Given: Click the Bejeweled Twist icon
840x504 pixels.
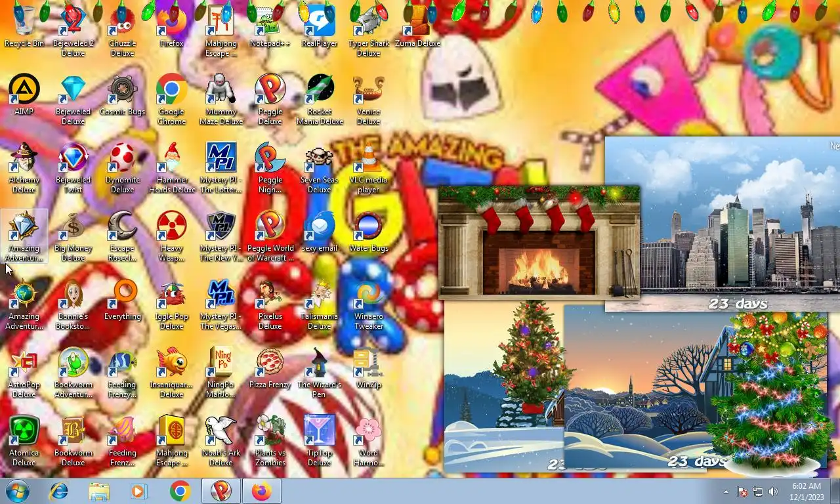Looking at the screenshot, I should (73, 167).
